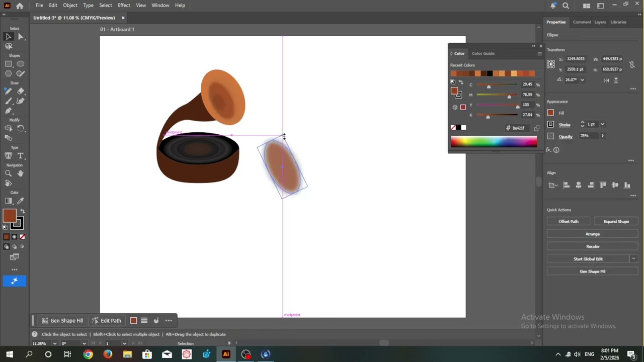Select the Ellipse shape tool

click(x=21, y=64)
